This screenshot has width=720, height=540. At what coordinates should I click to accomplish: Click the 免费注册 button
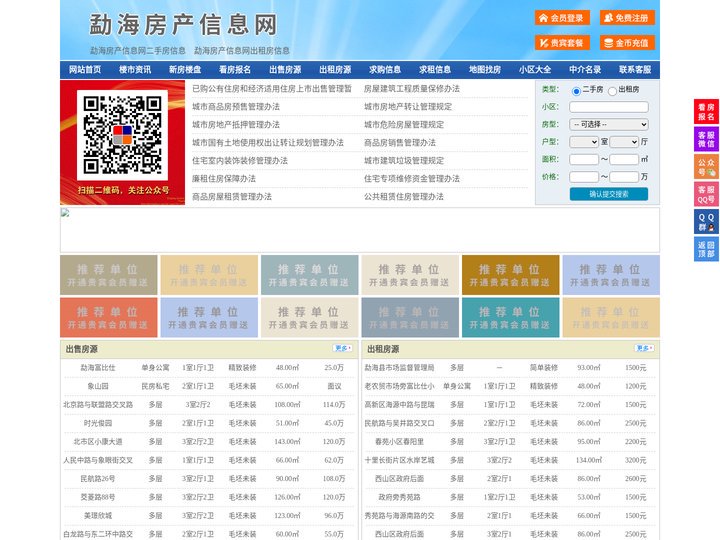pyautogui.click(x=627, y=18)
